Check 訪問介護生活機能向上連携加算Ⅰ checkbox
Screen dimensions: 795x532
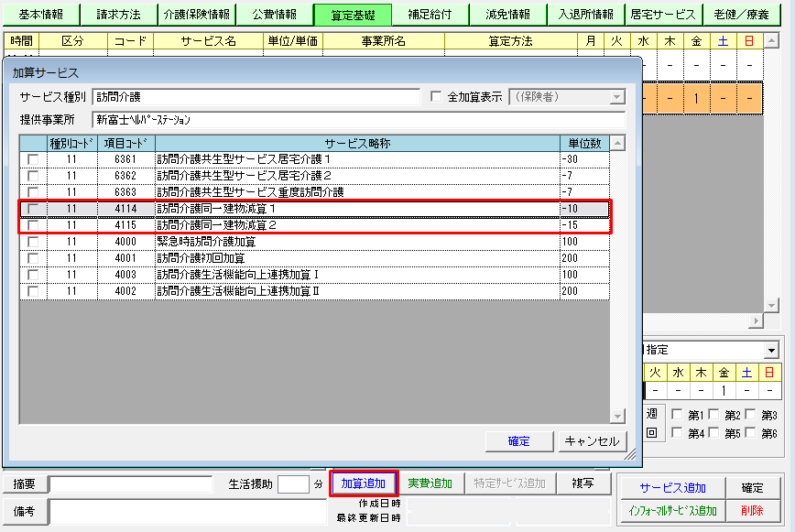[x=33, y=275]
